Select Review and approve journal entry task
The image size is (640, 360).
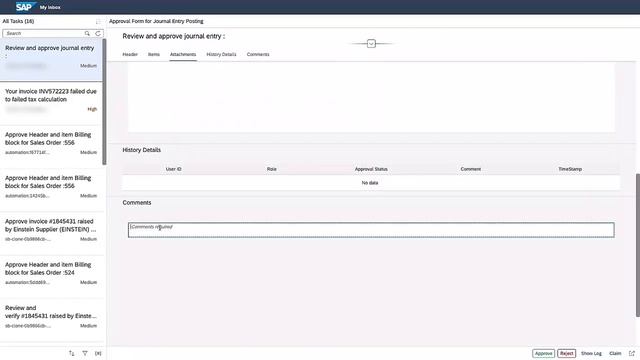coord(51,60)
